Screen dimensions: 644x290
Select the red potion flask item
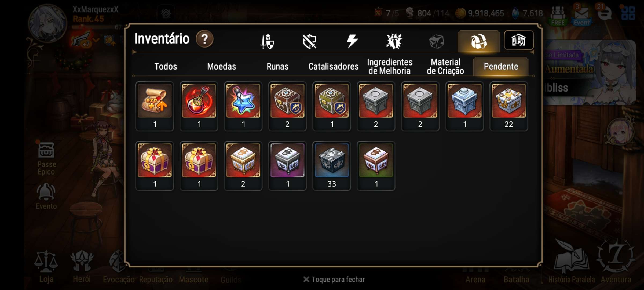199,106
